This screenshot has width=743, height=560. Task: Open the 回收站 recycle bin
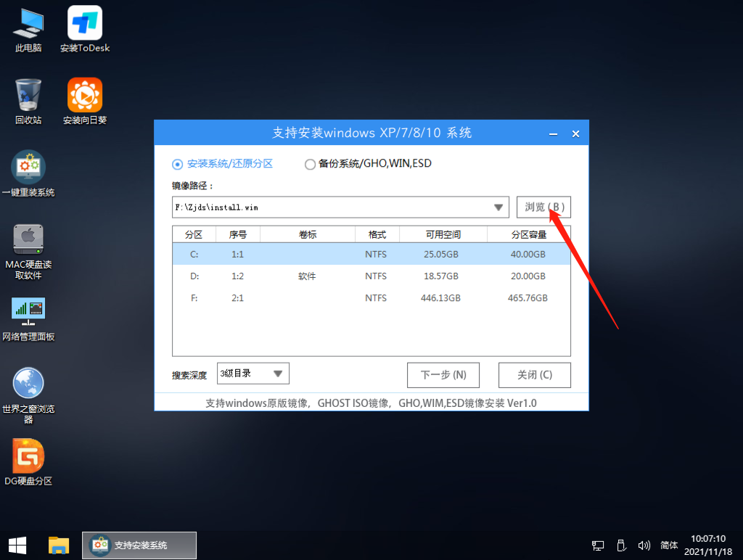click(x=27, y=100)
